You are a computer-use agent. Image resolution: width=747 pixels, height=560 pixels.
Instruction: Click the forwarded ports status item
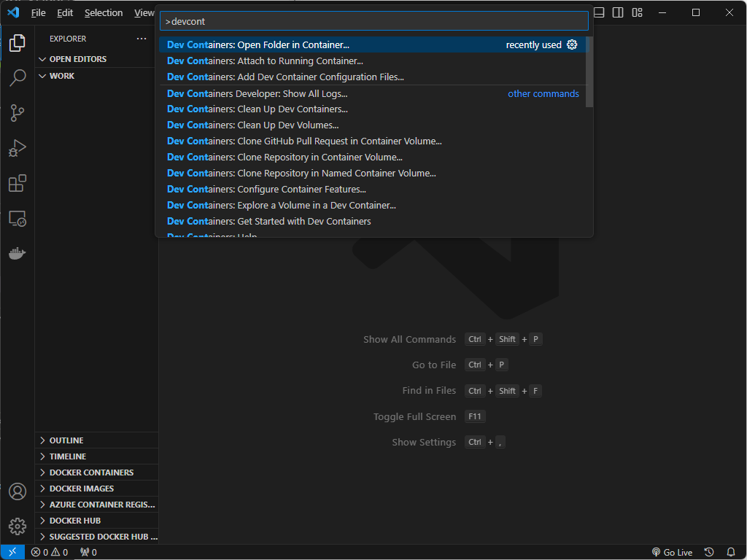[x=88, y=553]
